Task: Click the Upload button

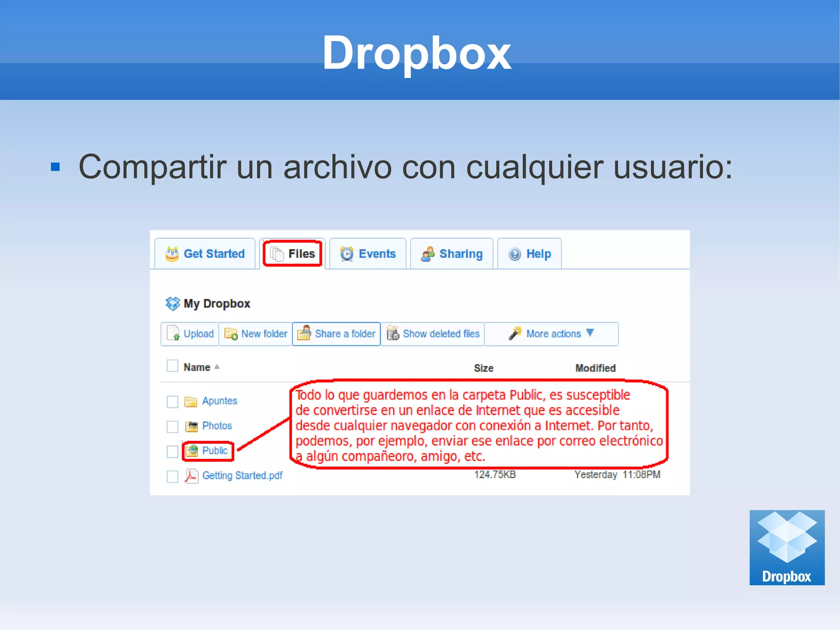Action: [190, 334]
